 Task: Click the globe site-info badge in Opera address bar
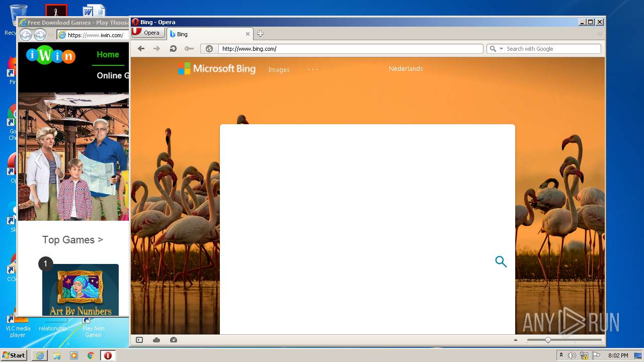[x=209, y=49]
